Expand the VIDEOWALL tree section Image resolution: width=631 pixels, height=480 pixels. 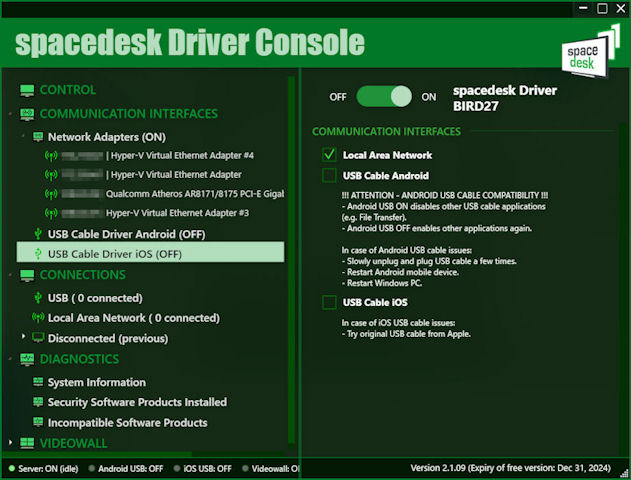[x=10, y=442]
